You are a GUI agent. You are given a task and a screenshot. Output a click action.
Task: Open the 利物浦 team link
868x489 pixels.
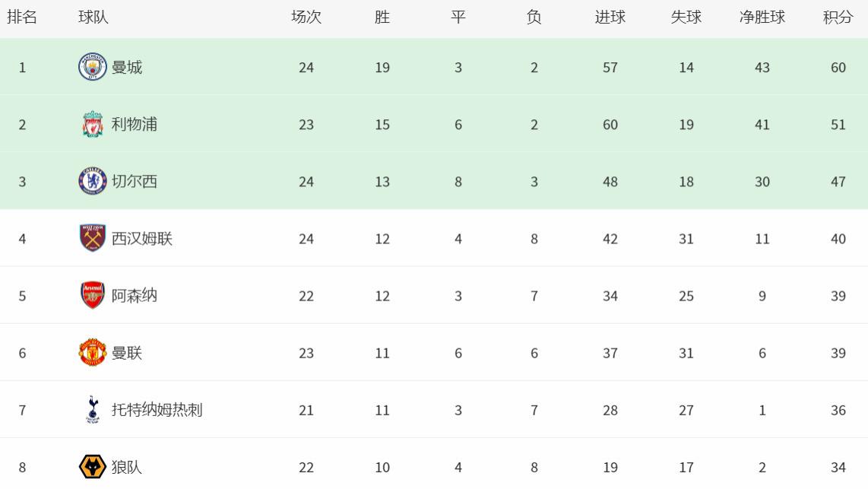(x=135, y=125)
